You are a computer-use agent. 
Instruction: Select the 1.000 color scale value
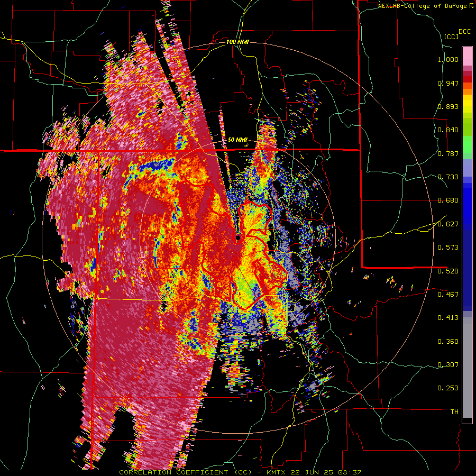(x=448, y=59)
